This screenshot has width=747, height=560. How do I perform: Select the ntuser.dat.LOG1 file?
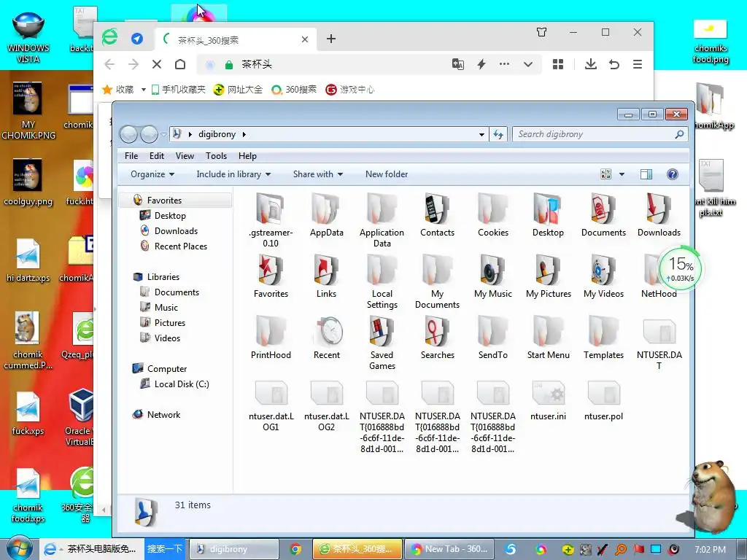[x=271, y=405]
